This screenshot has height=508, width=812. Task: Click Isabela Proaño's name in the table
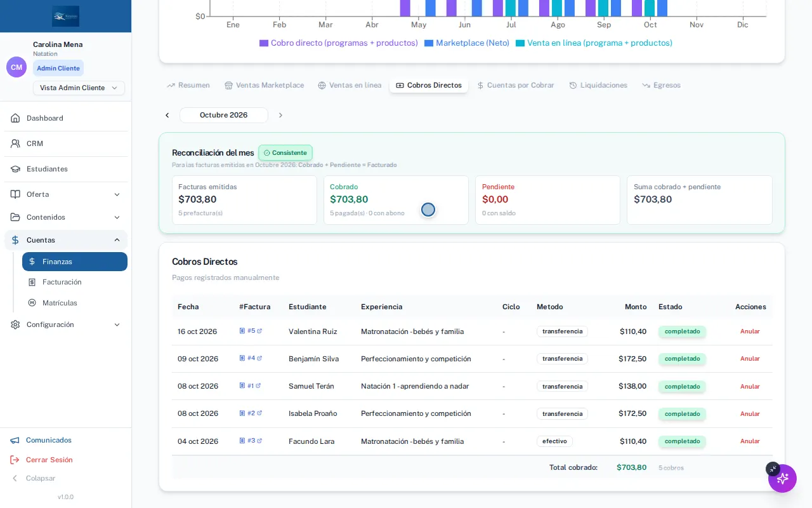(x=313, y=413)
